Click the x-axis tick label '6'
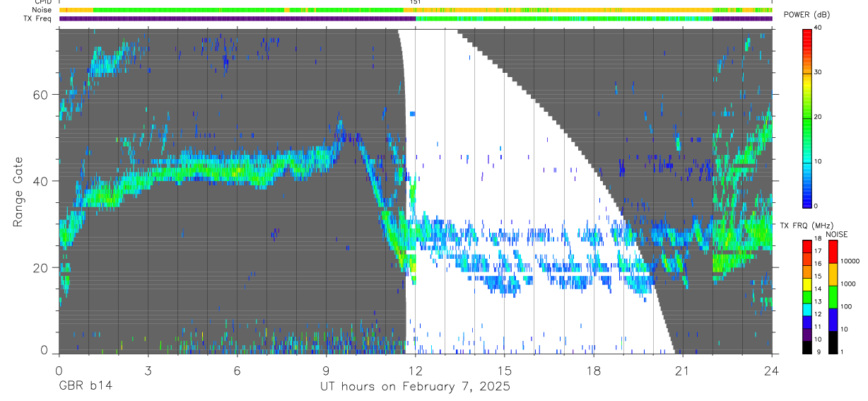The image size is (868, 401). (x=237, y=370)
